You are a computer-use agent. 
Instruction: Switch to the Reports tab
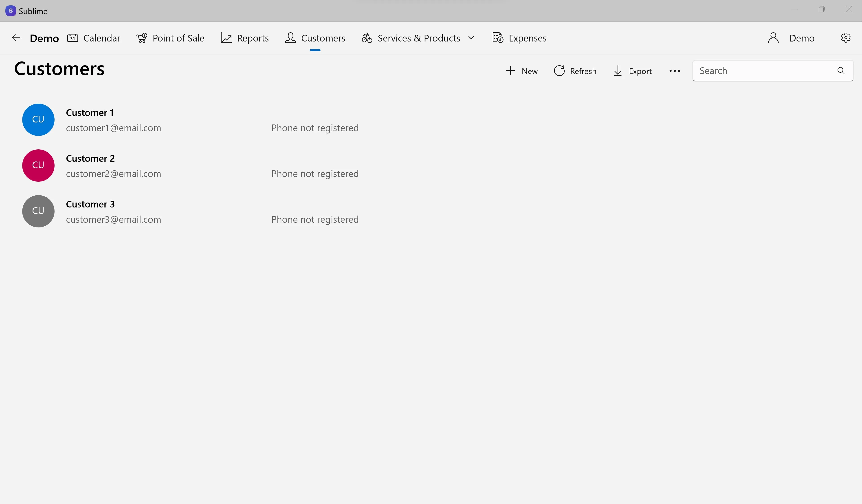click(x=245, y=38)
